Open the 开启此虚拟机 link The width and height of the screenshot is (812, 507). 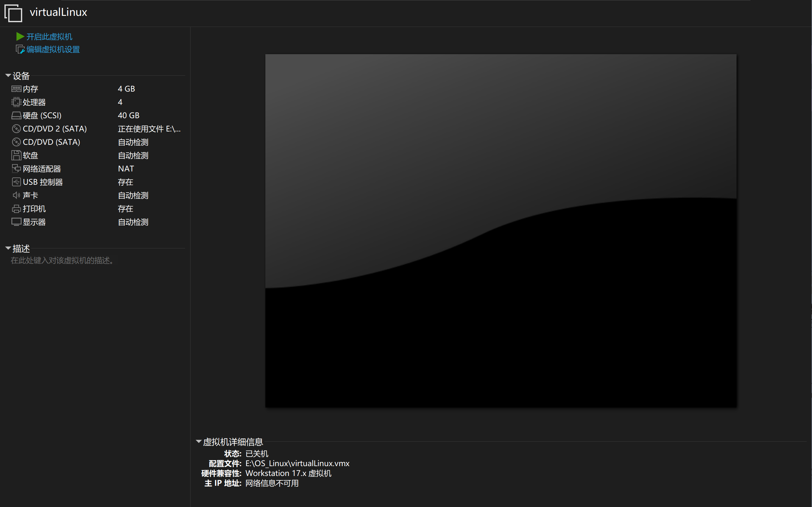tap(49, 36)
